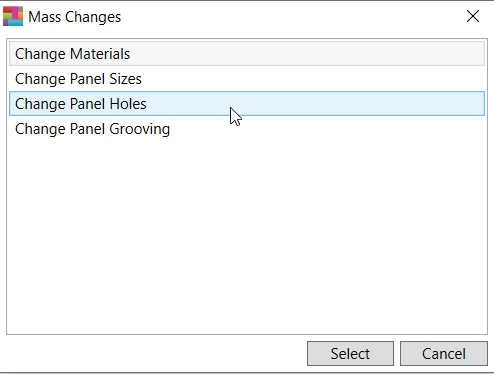Close the Mass Changes dialog with X
The height and width of the screenshot is (374, 494).
(473, 16)
